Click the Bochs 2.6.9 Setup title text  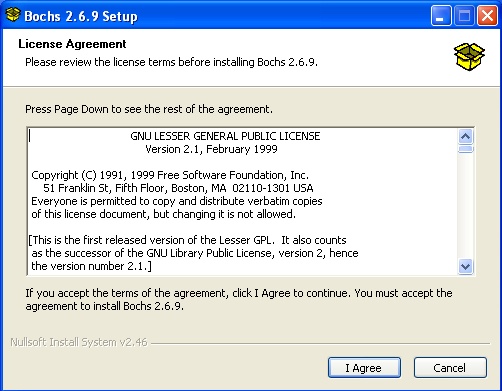point(81,16)
